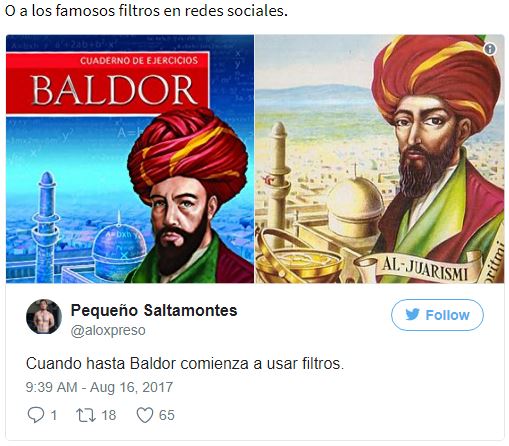Click the like count 65

pos(167,415)
